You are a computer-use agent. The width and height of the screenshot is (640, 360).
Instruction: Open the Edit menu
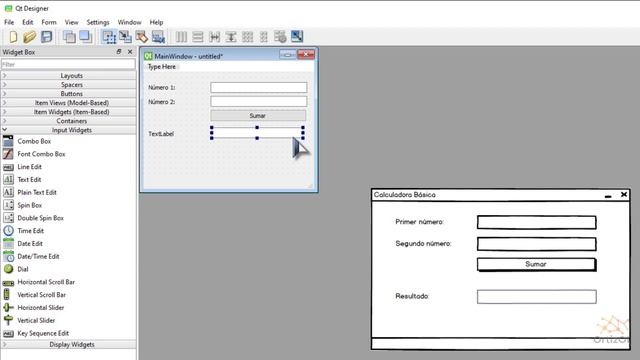[28, 22]
